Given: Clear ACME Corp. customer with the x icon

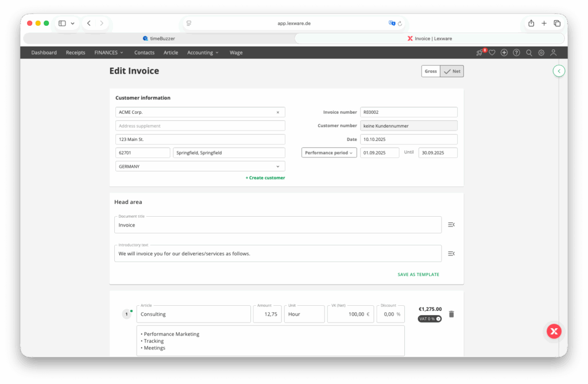Looking at the screenshot, I should (x=278, y=113).
